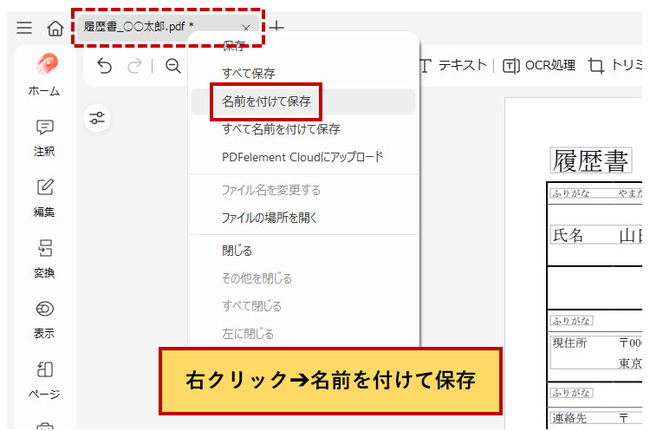Run OCR処理 on the document

(x=539, y=65)
